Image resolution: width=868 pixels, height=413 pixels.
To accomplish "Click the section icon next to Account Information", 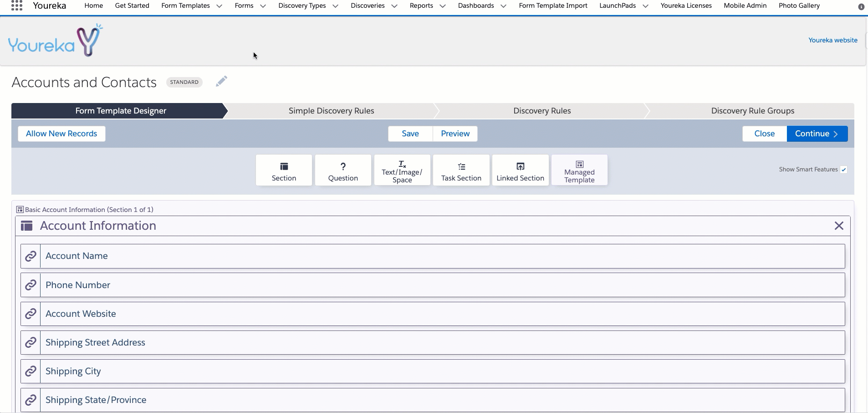I will (27, 226).
